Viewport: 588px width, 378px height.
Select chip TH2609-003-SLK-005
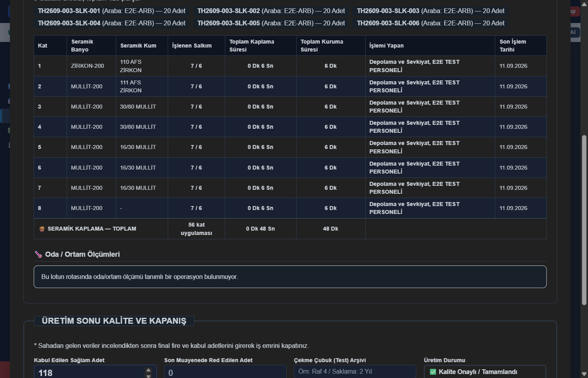[x=271, y=23]
